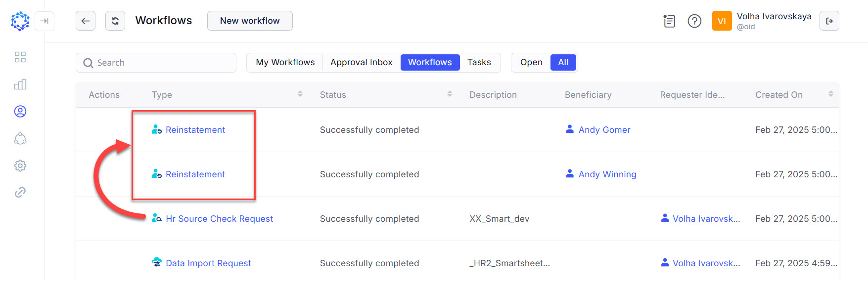This screenshot has height=281, width=868.
Task: Open the roles icon in sidebar
Action: [x=20, y=139]
